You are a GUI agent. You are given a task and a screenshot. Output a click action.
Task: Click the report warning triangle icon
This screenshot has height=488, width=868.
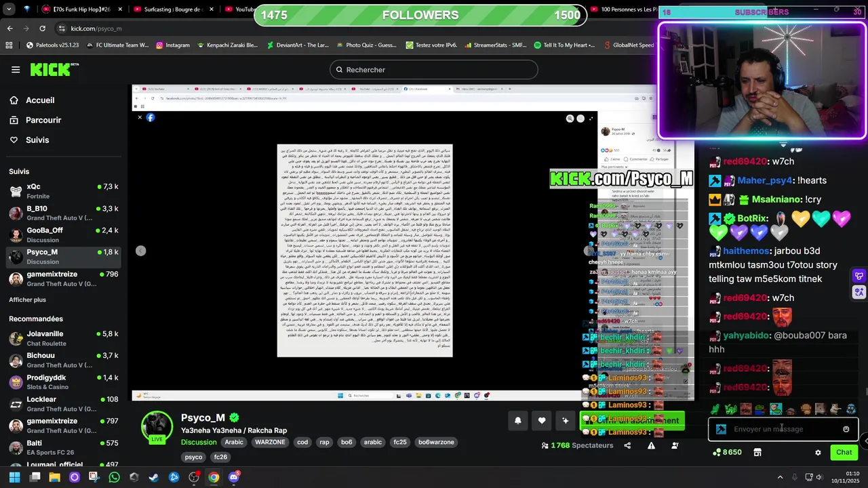pyautogui.click(x=651, y=445)
